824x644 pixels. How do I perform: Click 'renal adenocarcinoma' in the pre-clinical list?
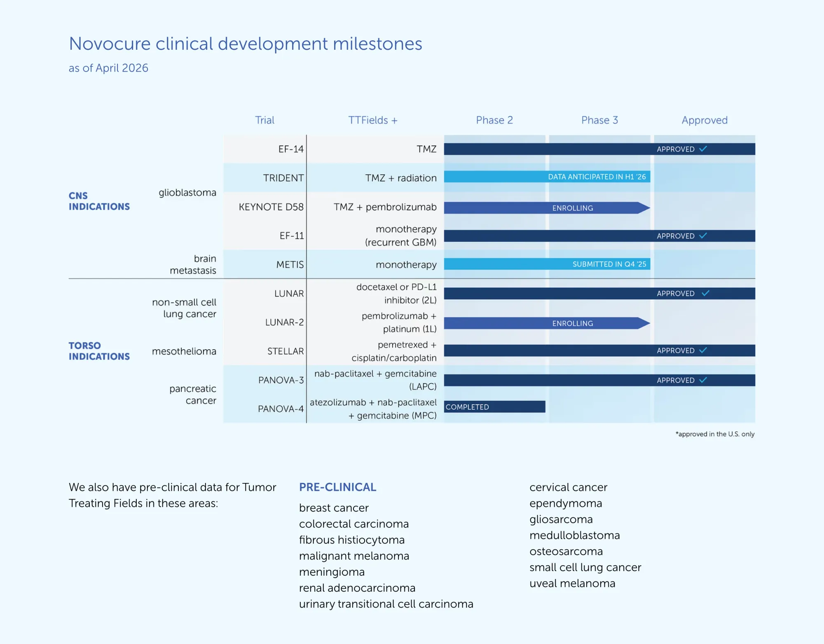(357, 588)
